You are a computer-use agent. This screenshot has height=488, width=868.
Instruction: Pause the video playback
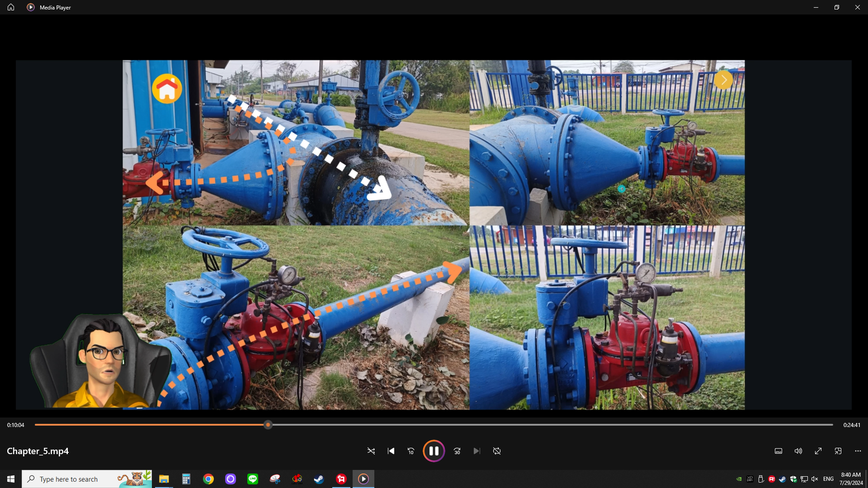point(433,451)
